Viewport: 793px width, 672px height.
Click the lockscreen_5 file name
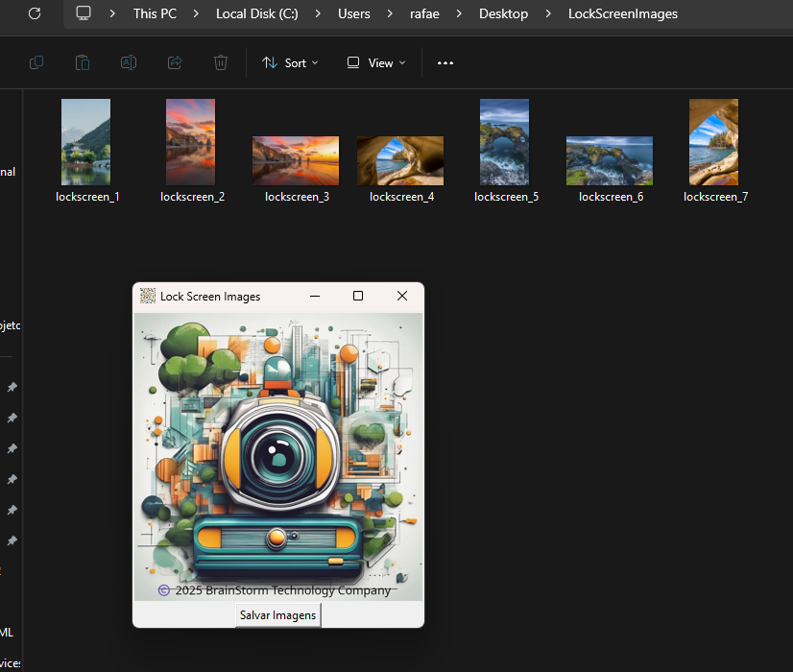tap(506, 197)
